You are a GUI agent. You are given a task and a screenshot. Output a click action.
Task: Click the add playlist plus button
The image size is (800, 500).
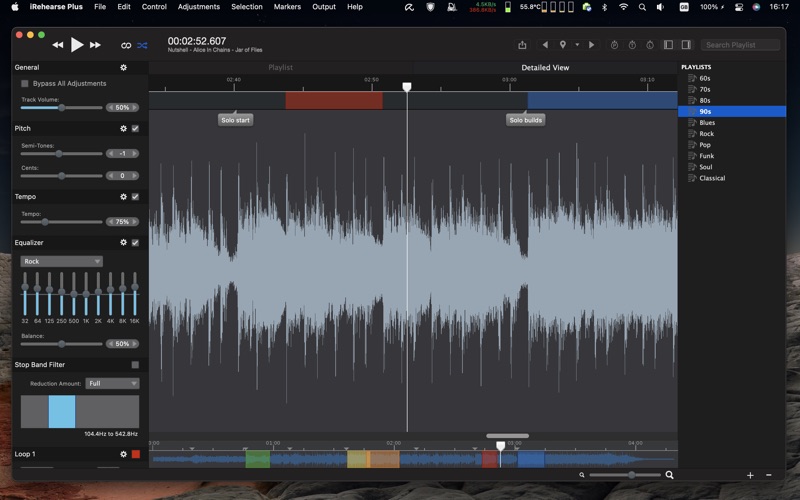tap(750, 475)
